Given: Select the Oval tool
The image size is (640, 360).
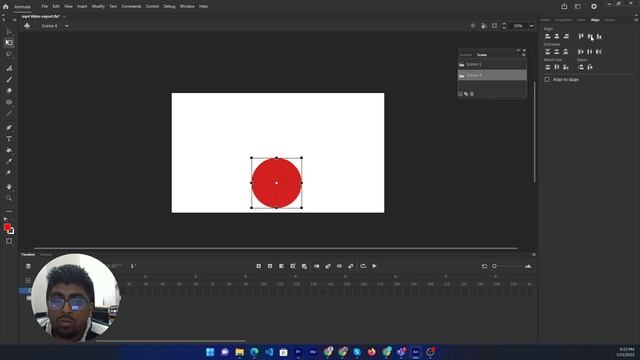Looking at the screenshot, I should coord(9,102).
